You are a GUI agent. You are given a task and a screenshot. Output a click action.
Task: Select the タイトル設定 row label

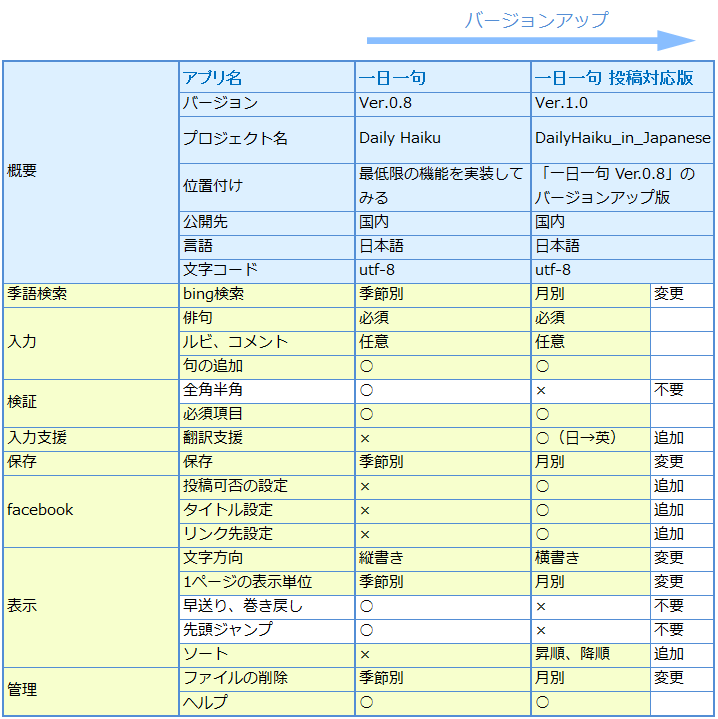click(x=266, y=510)
